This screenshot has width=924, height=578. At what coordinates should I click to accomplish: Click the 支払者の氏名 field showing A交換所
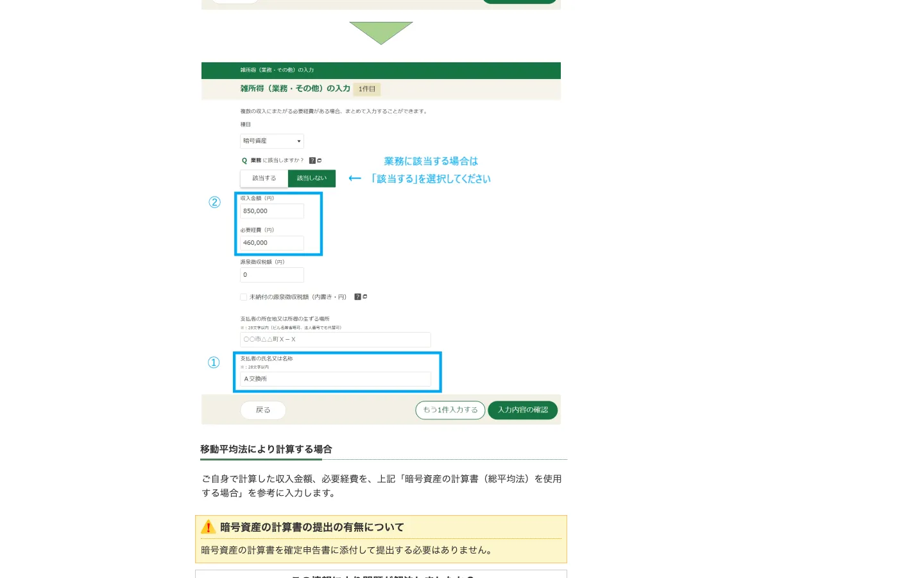tap(336, 379)
